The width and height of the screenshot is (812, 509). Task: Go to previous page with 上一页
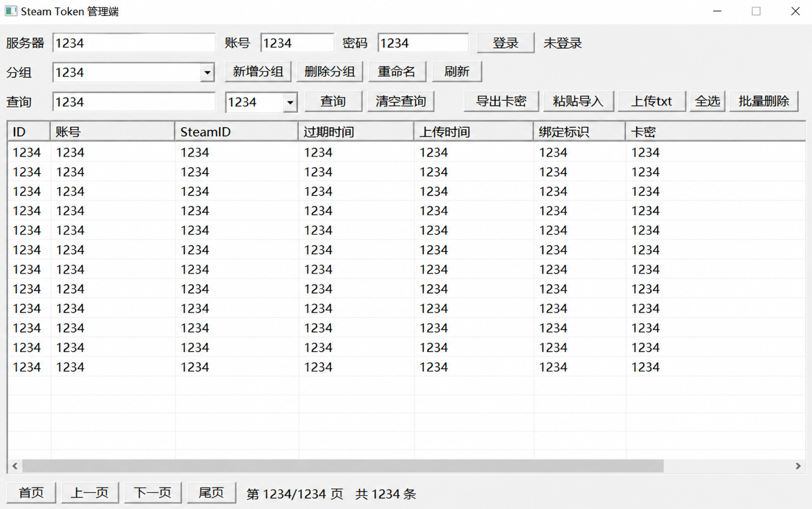(x=90, y=493)
